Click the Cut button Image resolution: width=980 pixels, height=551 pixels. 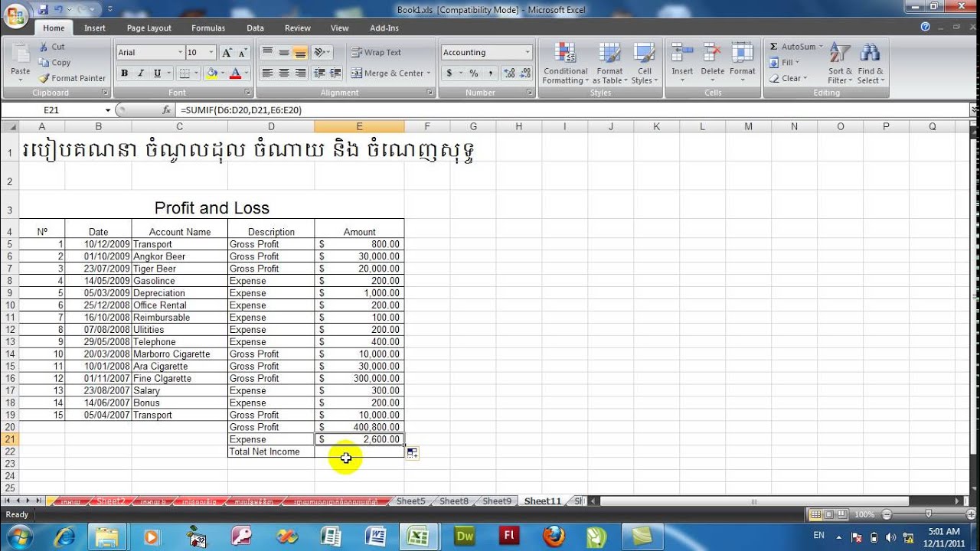click(x=51, y=47)
